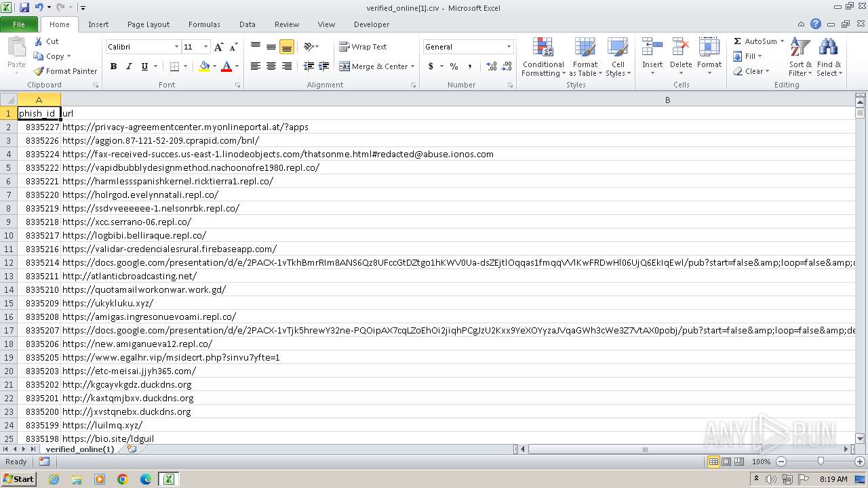Click Decrease Decimal icon

pos(508,66)
